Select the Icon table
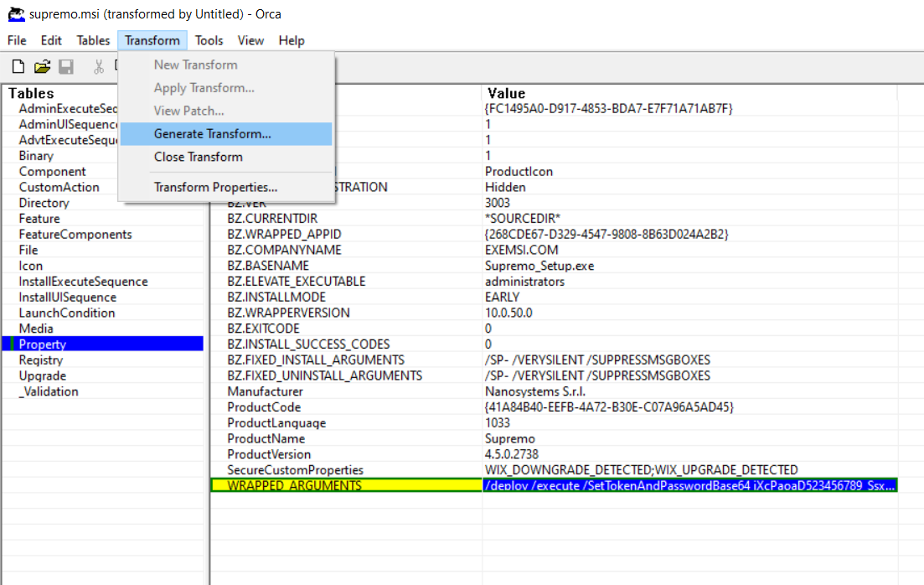Image resolution: width=924 pixels, height=585 pixels. click(31, 266)
